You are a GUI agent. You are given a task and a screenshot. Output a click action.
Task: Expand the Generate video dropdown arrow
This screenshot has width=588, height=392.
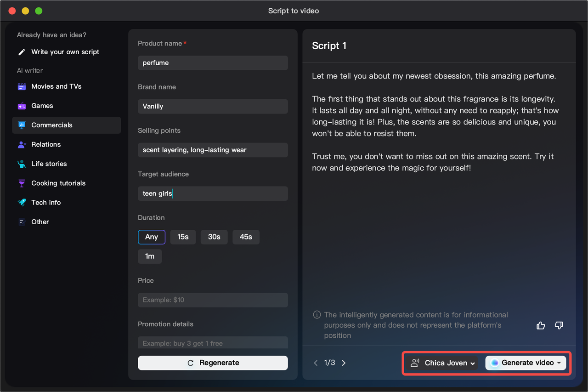pyautogui.click(x=559, y=363)
